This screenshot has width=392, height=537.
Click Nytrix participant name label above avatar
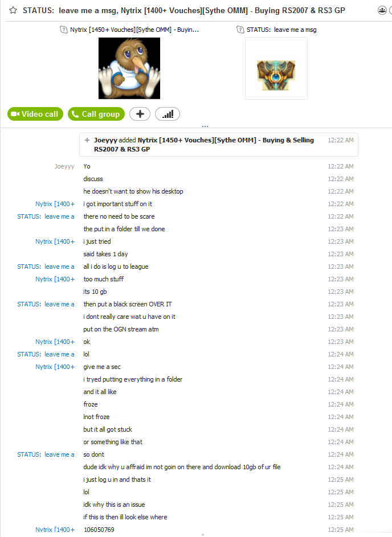(x=134, y=30)
